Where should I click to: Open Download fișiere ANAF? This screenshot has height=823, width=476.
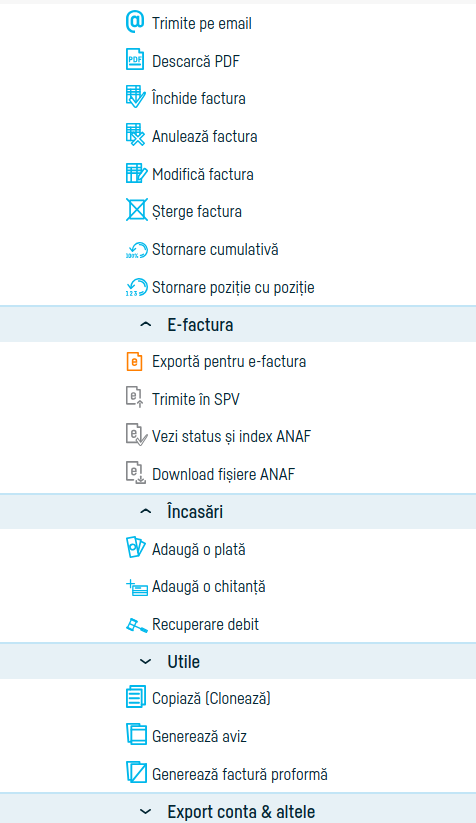[223, 474]
